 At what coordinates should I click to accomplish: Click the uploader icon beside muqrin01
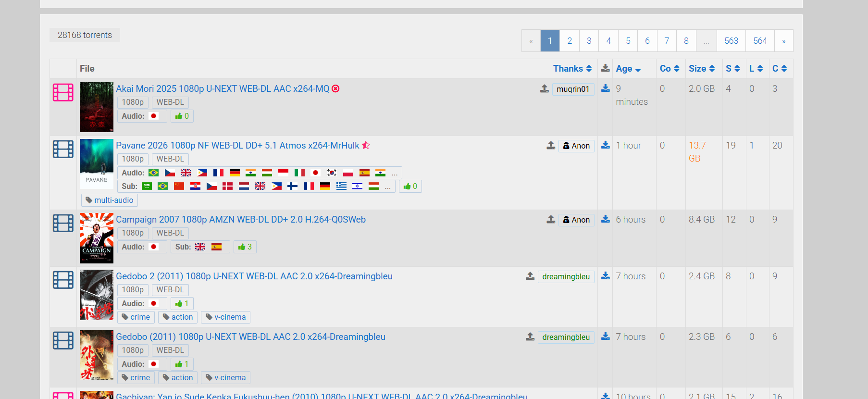point(545,88)
